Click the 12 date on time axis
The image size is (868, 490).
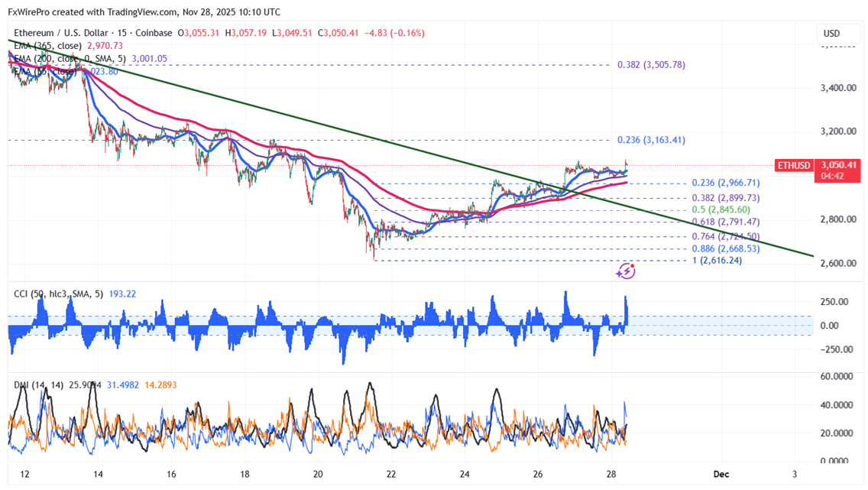tap(24, 475)
